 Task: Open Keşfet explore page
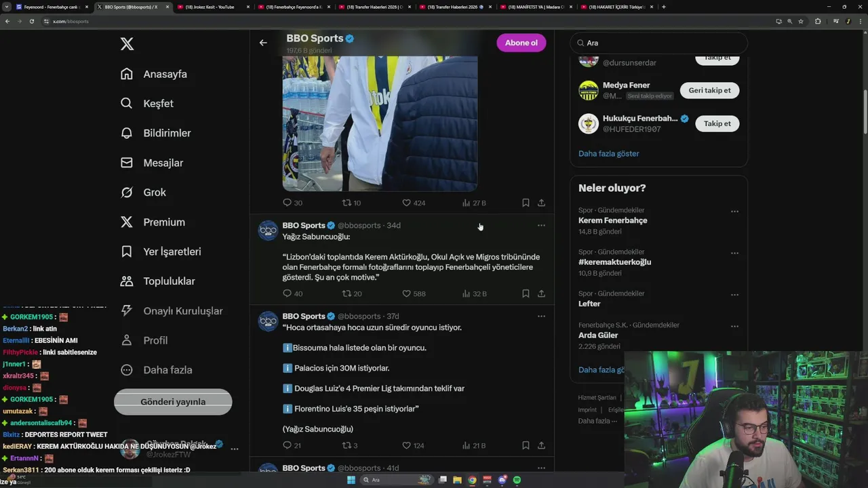tap(147, 104)
